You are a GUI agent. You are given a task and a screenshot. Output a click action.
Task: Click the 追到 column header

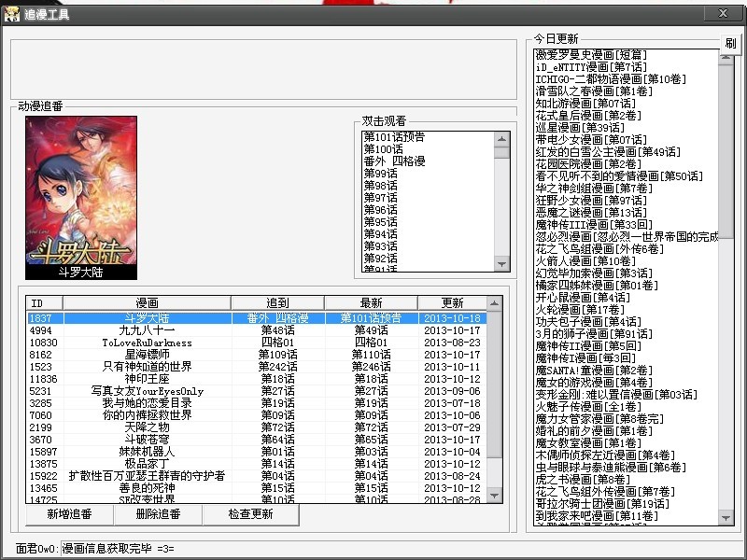click(277, 302)
